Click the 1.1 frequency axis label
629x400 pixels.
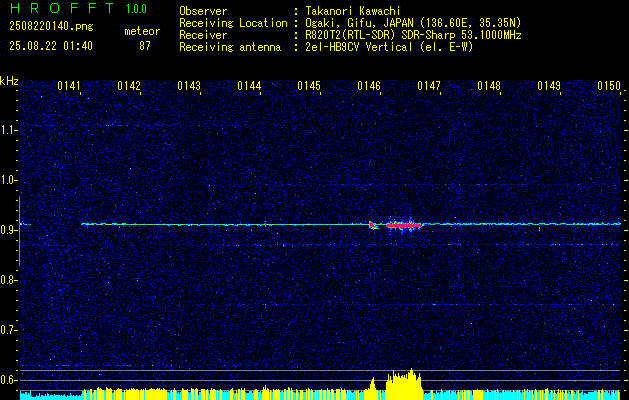(9, 130)
